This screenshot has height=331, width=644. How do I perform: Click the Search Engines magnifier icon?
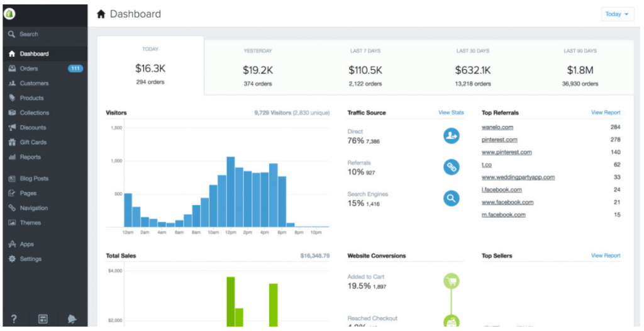tap(451, 198)
